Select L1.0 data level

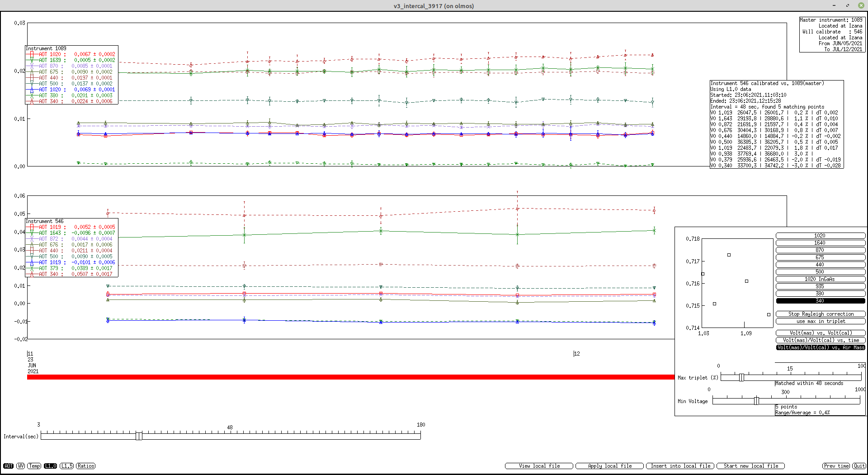coord(51,466)
